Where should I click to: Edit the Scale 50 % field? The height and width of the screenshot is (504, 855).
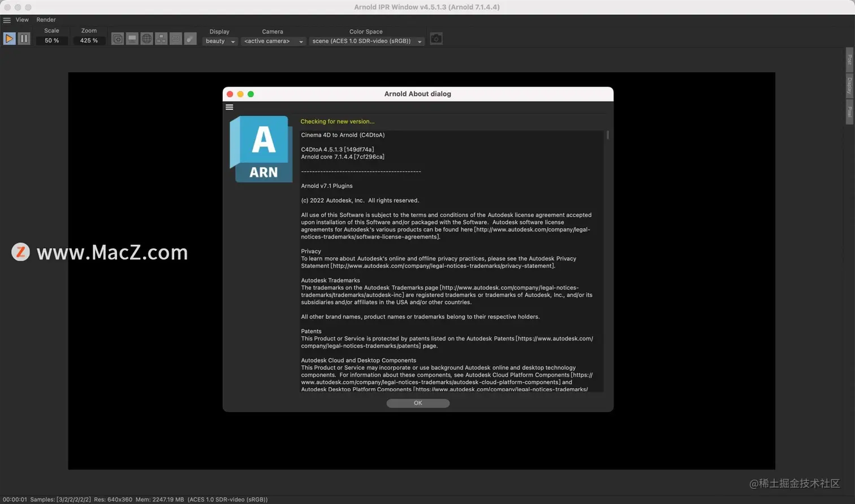coord(52,41)
